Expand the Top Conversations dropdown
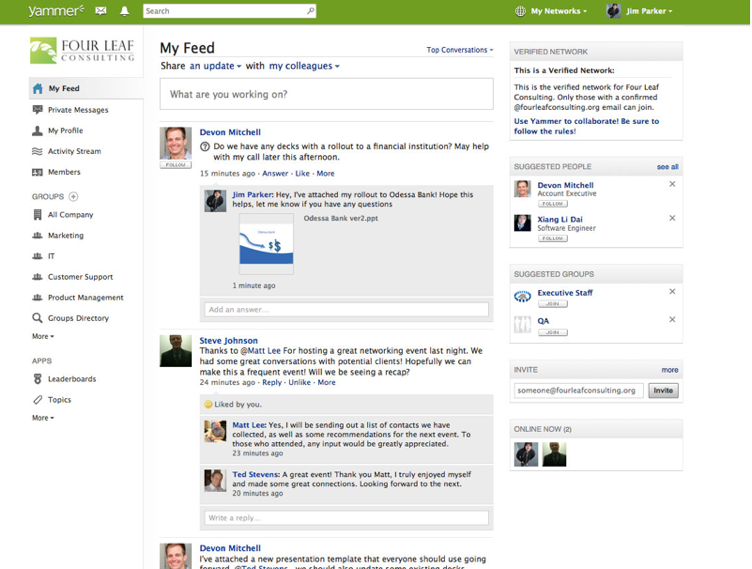Screen dimensions: 752x569 pos(459,50)
